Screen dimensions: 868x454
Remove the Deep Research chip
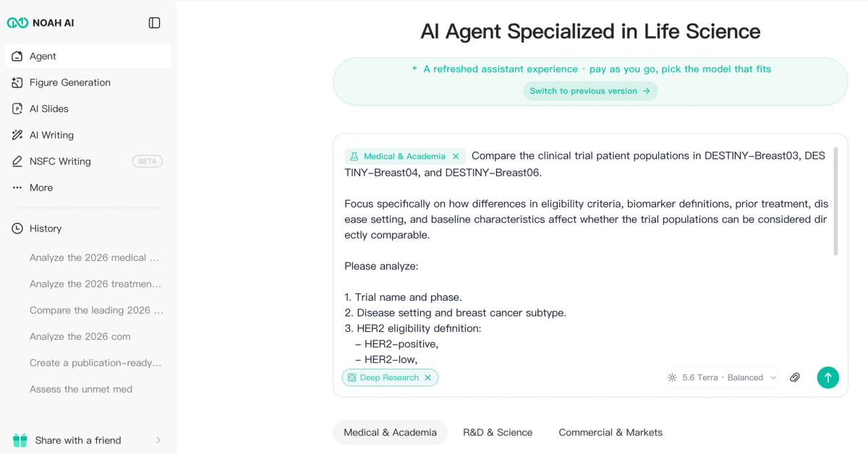tap(427, 377)
